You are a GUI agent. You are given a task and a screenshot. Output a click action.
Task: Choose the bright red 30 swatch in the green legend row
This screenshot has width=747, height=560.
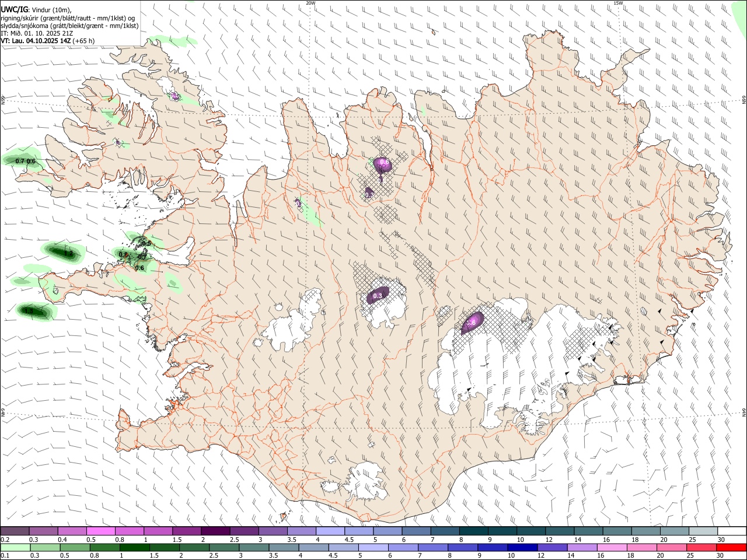[731, 548]
